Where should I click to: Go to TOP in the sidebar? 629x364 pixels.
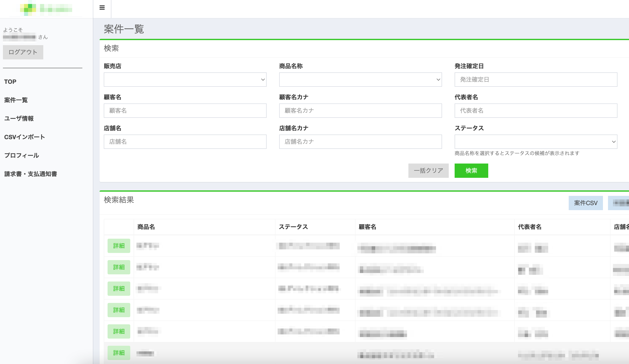point(10,82)
